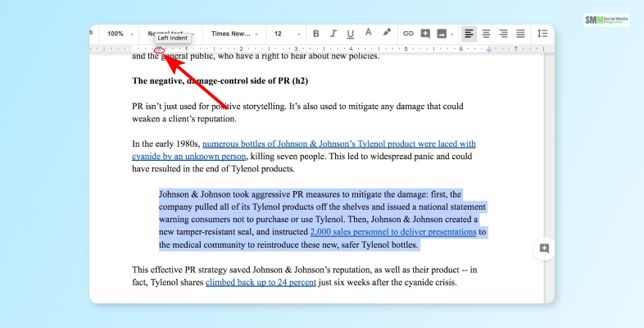644x328 pixels.
Task: Toggle italic formatting
Action: pos(333,34)
